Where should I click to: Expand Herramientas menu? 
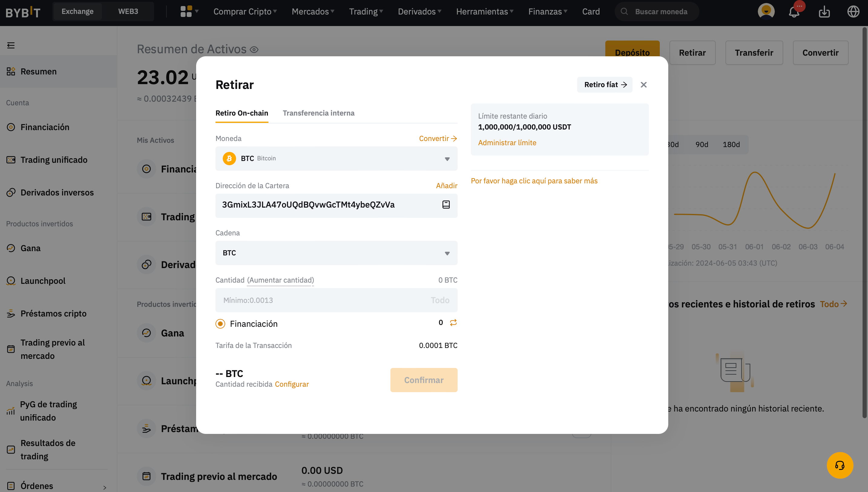[x=485, y=12]
